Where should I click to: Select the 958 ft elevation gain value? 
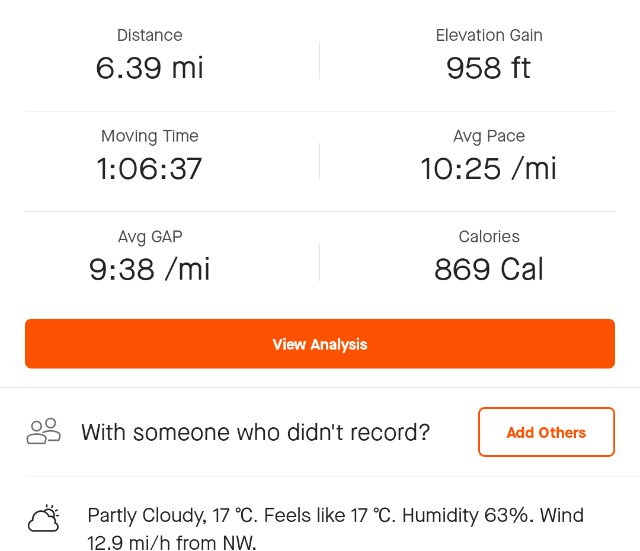pyautogui.click(x=489, y=68)
